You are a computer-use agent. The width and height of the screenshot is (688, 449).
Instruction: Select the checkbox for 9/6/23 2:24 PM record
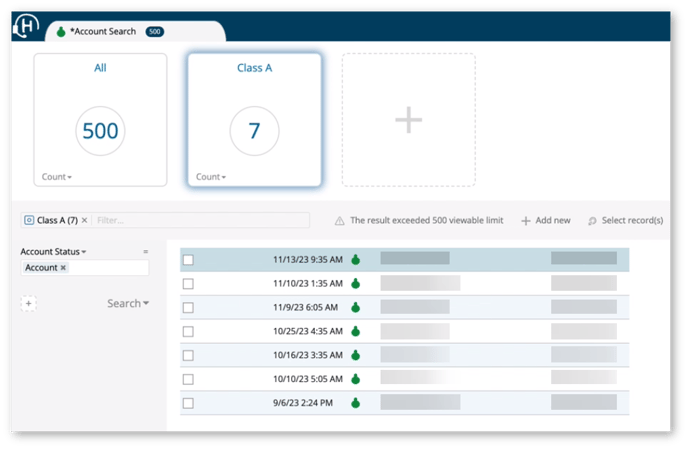coord(188,403)
